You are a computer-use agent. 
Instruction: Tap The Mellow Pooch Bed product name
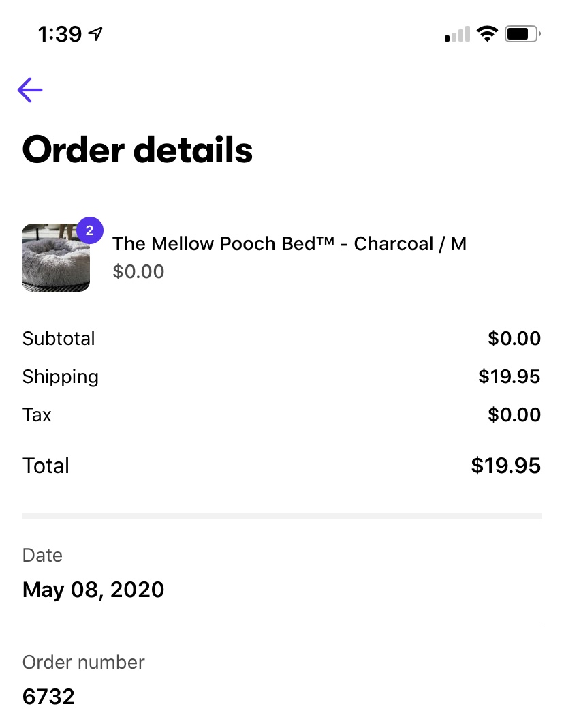pyautogui.click(x=289, y=243)
